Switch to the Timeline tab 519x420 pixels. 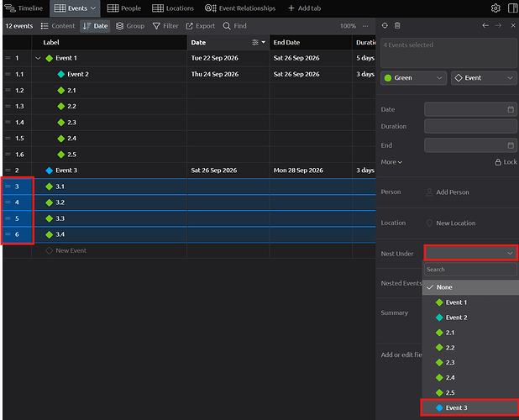pos(24,8)
